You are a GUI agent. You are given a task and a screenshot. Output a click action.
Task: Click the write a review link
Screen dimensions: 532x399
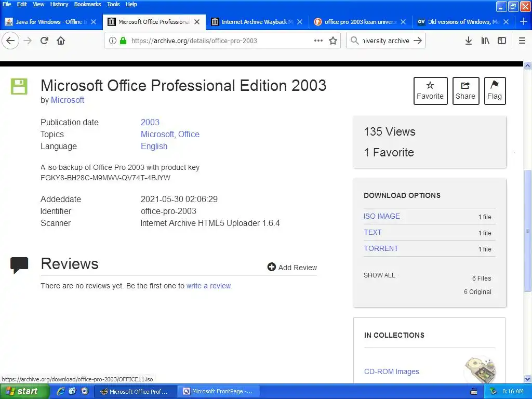point(209,286)
